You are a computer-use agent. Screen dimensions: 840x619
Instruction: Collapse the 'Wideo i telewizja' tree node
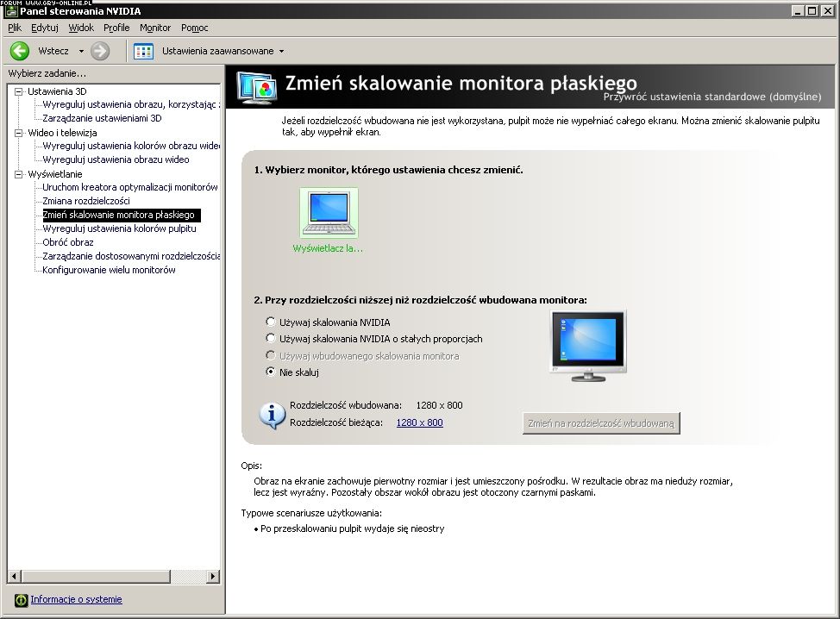coord(19,133)
